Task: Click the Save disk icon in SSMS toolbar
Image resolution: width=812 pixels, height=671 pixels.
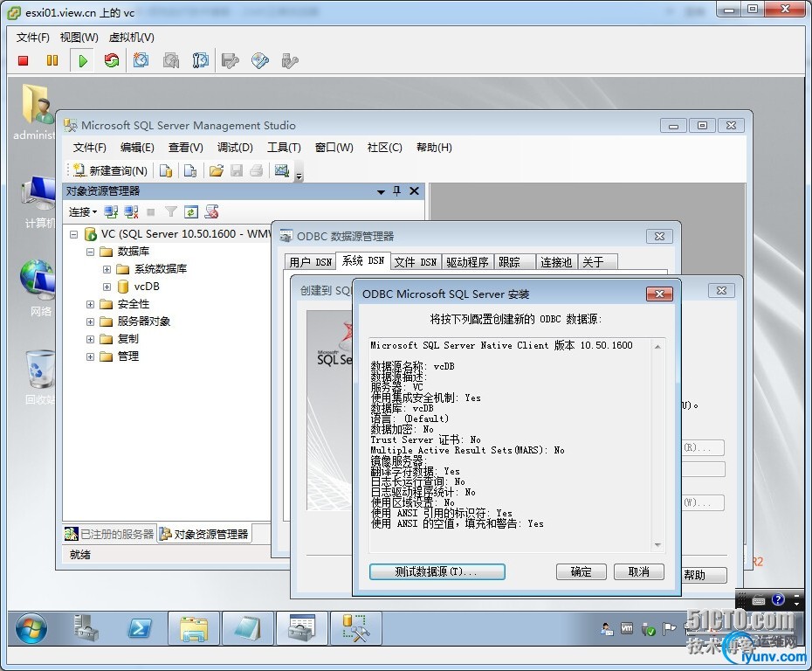Action: coord(237,170)
